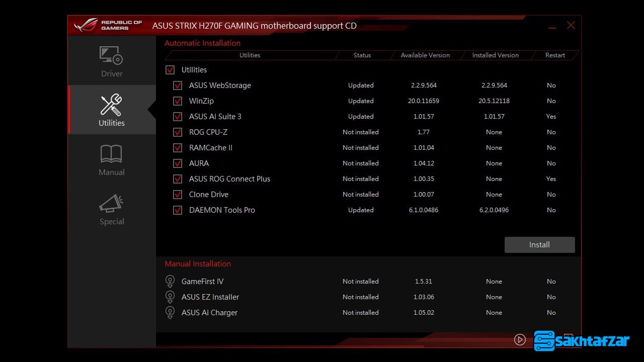Uncheck the WinZip checkbox
Screen dimensions: 644x362
pos(178,101)
